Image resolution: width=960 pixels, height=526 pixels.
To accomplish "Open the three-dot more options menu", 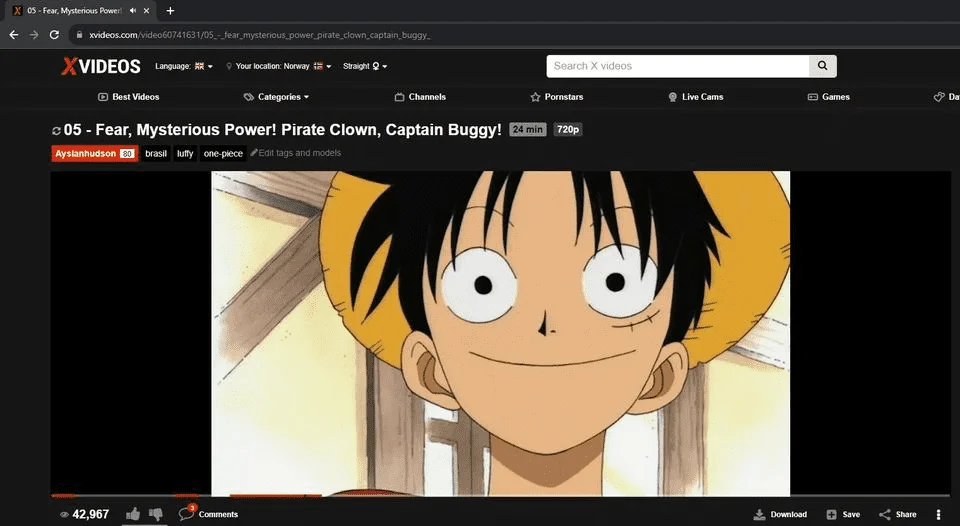I will (938, 514).
